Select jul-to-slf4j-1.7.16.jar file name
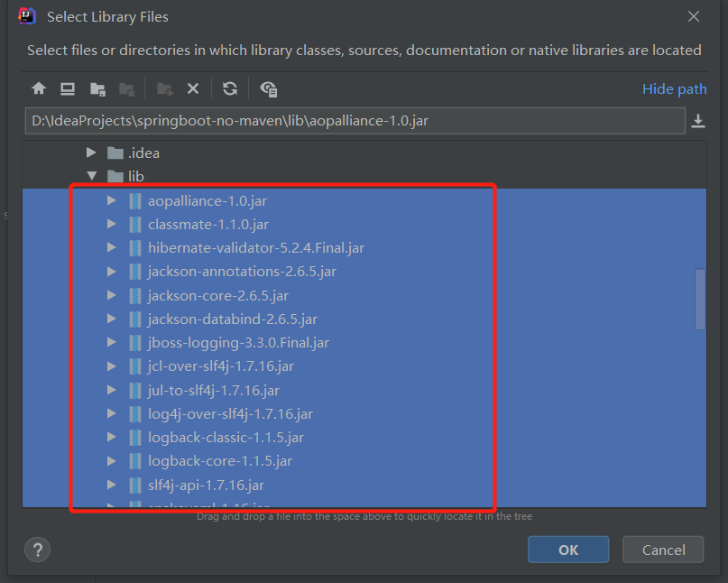Screen dimensions: 728x583 point(214,391)
